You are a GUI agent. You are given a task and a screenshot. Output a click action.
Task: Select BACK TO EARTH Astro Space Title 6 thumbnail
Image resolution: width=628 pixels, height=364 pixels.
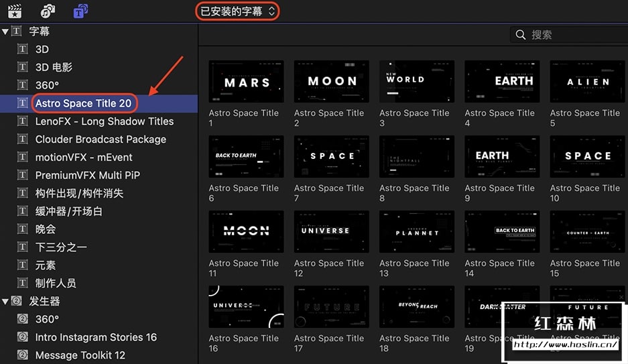tap(247, 157)
